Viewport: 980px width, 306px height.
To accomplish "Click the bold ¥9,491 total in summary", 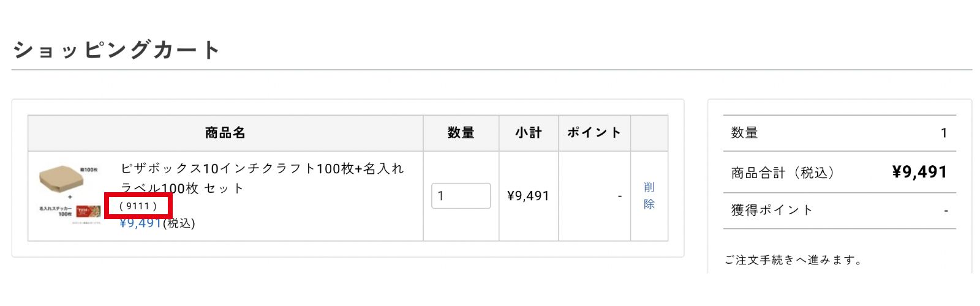I will click(919, 173).
